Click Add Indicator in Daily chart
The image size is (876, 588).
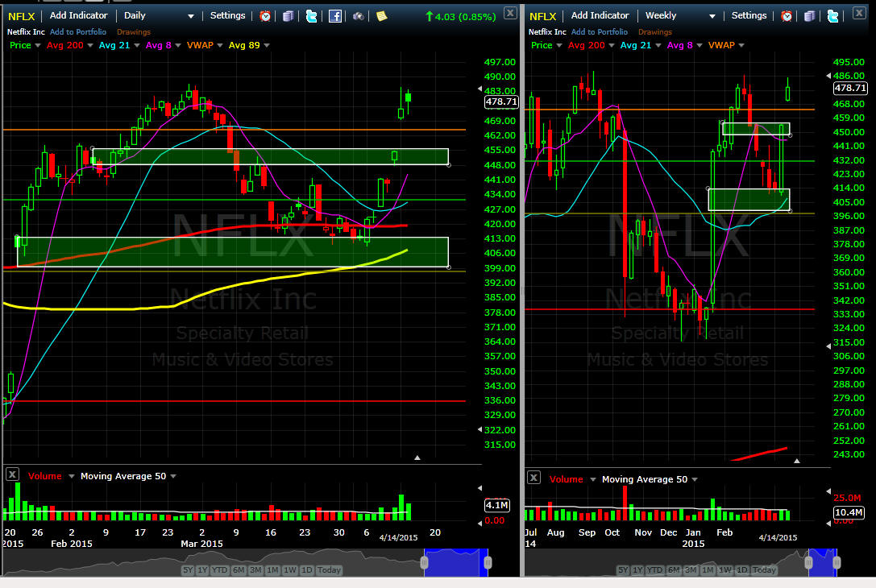coord(78,15)
